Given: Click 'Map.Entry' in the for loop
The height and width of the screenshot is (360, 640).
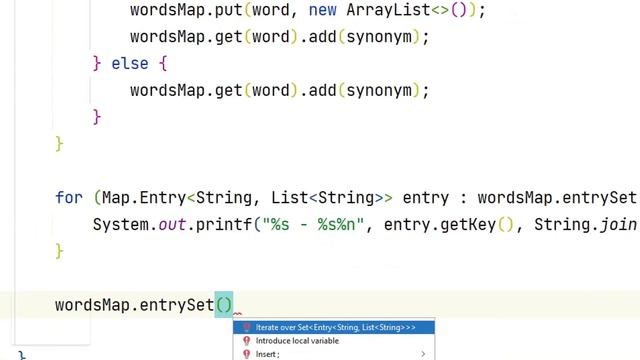Looking at the screenshot, I should point(144,198).
